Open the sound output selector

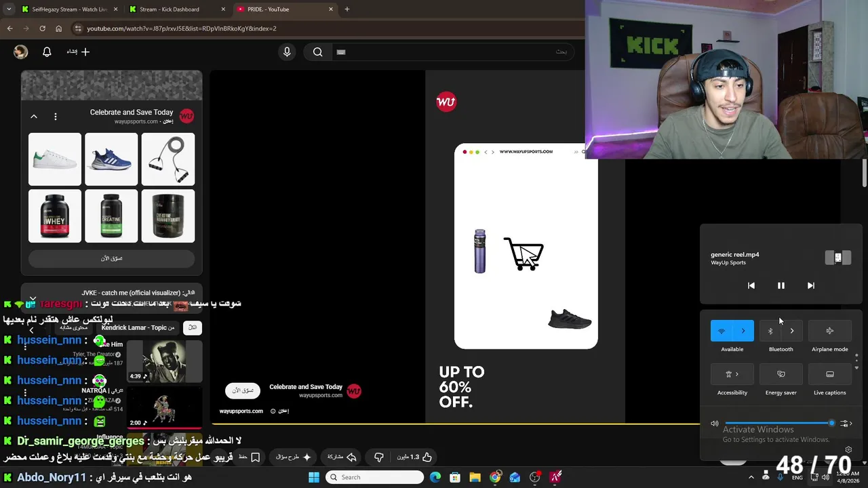click(846, 424)
